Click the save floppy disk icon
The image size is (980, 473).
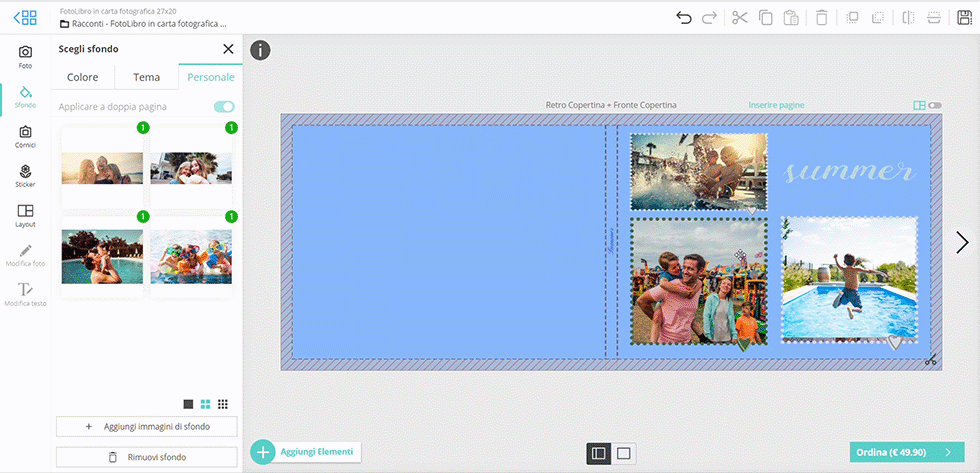pos(961,18)
